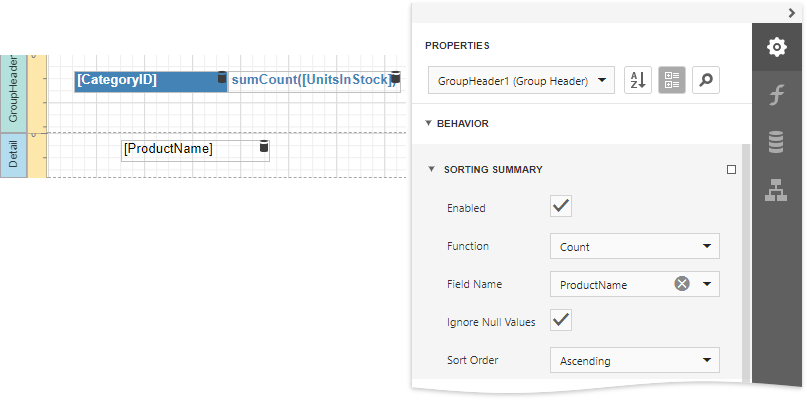This screenshot has width=807, height=400.
Task: Click the Sorting Summary square marker
Action: 731,170
